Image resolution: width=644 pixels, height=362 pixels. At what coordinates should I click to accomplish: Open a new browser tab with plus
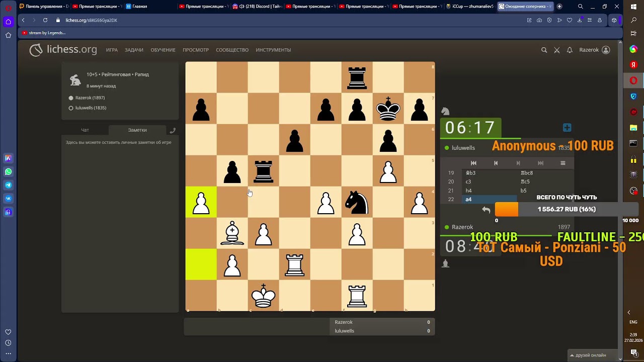click(559, 7)
